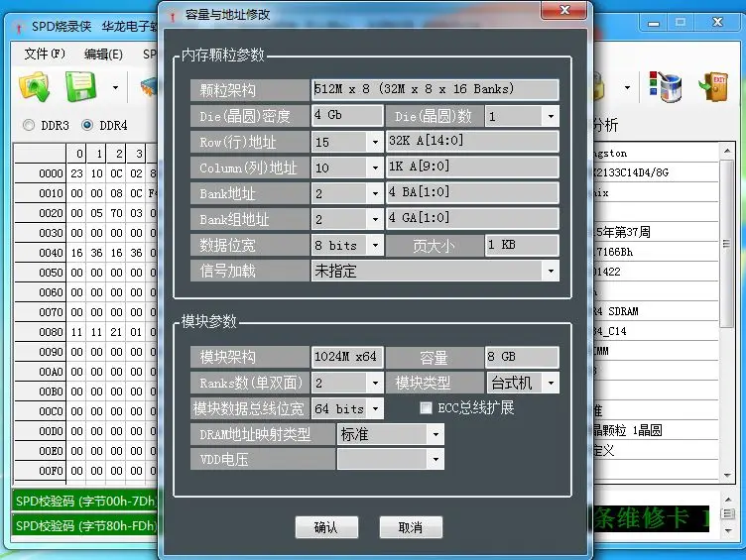Expand the Ranks数(单双面) dropdown

pyautogui.click(x=375, y=383)
